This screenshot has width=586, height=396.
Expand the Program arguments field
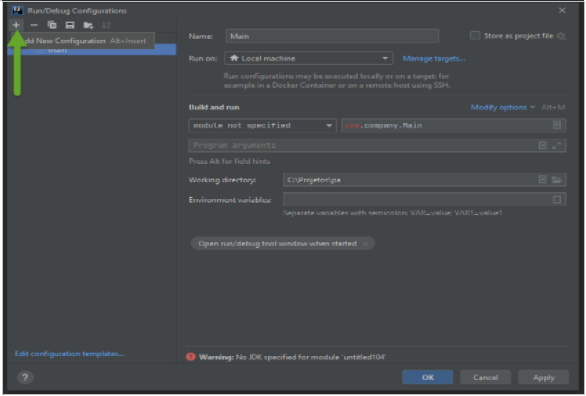(x=557, y=145)
